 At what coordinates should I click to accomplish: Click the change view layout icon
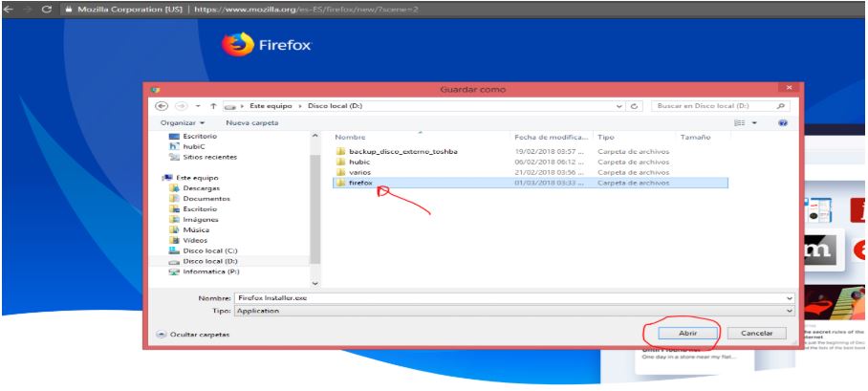(x=737, y=123)
